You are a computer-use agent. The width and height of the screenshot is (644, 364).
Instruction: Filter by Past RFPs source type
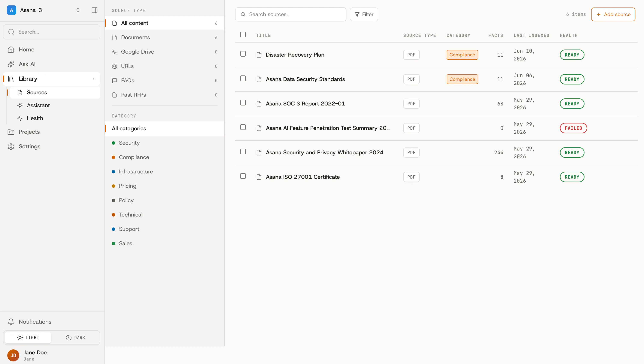pos(164,95)
